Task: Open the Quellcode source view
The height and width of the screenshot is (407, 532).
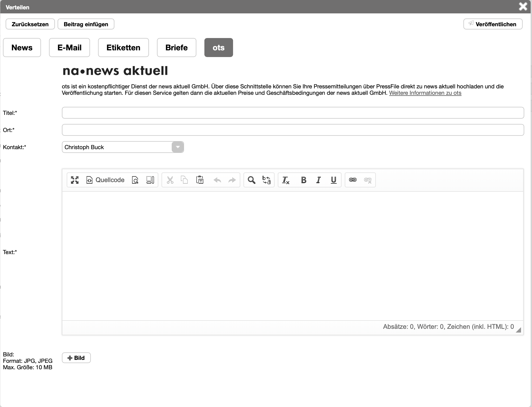Action: 105,180
